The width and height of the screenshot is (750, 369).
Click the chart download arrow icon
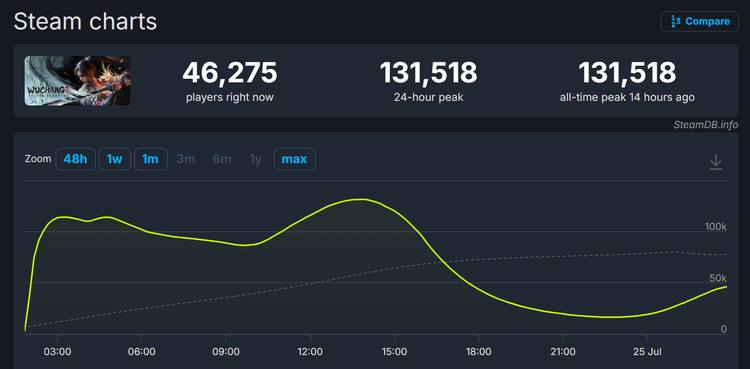(716, 162)
